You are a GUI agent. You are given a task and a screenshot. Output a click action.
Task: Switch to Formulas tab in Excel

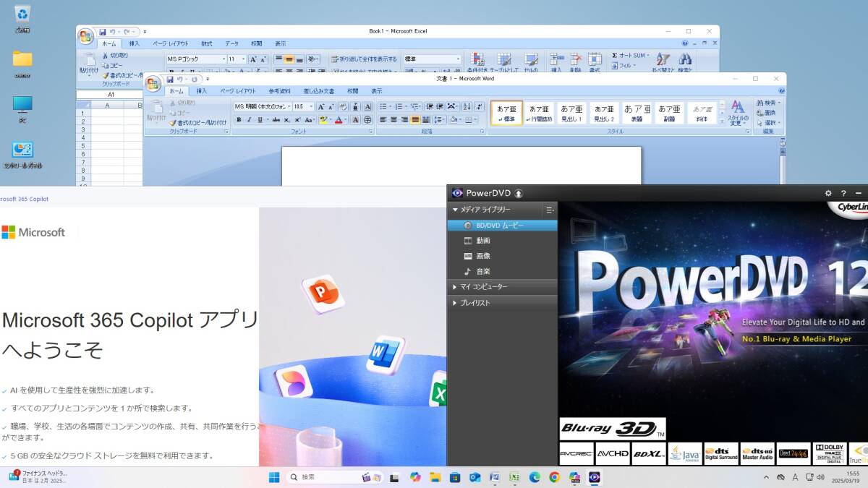[207, 44]
